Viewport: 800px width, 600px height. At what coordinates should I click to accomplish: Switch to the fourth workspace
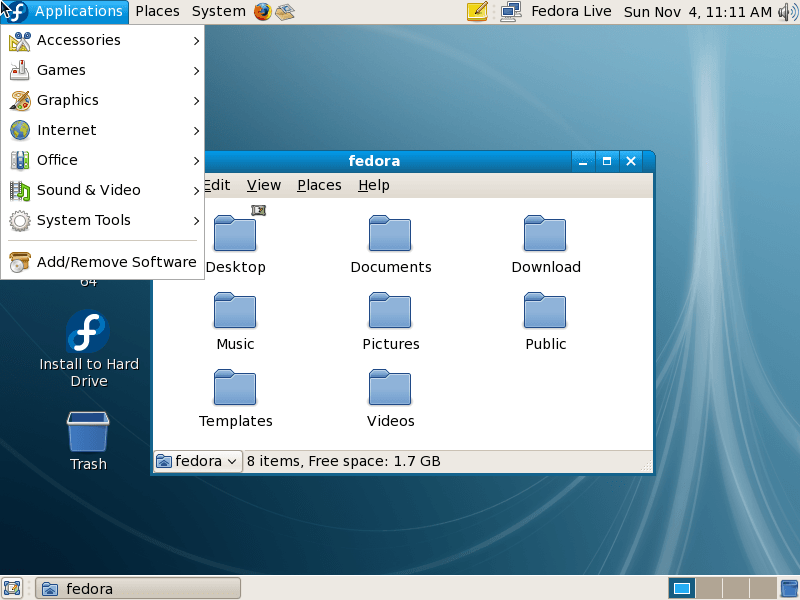point(762,588)
